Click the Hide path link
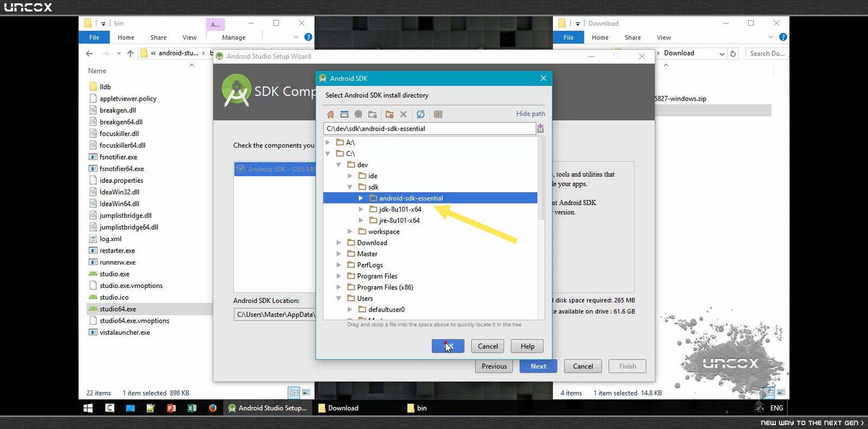868x429 pixels. pos(531,113)
